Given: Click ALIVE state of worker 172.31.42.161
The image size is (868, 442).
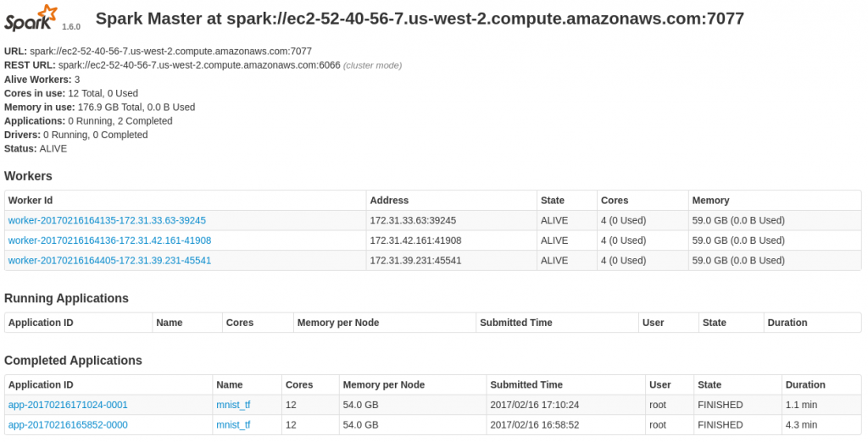Looking at the screenshot, I should 554,240.
